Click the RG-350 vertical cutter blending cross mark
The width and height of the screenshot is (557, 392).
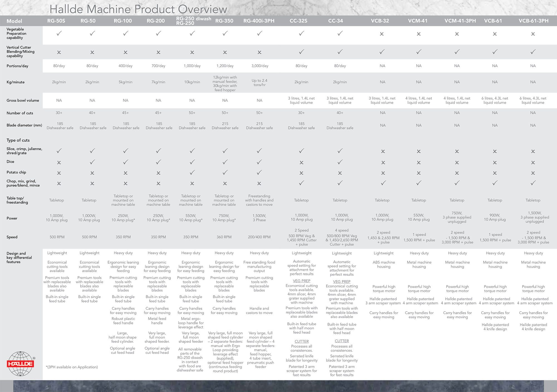[x=225, y=52]
